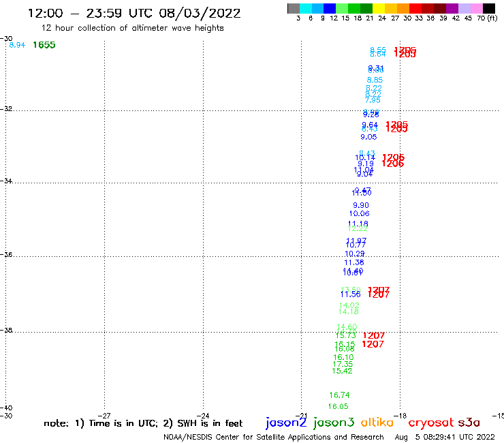
Task: Click the '-27' longitude axis label
Action: click(104, 416)
